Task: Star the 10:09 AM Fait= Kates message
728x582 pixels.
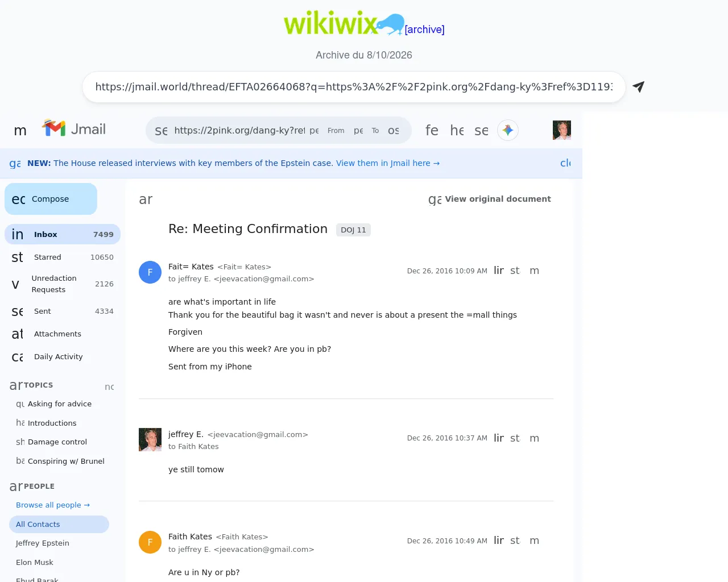Action: (515, 271)
